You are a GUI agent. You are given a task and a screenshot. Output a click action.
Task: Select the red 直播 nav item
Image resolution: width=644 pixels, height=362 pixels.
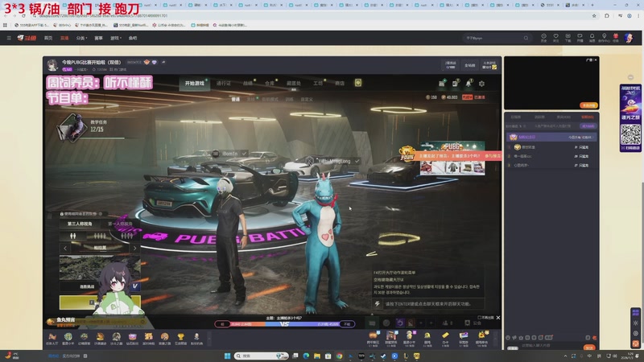(x=64, y=38)
